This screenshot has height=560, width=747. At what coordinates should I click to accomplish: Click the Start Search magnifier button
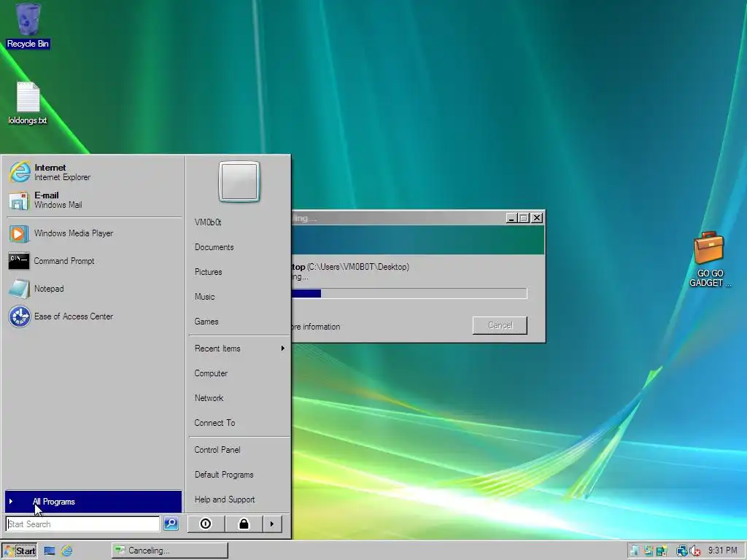pos(171,524)
